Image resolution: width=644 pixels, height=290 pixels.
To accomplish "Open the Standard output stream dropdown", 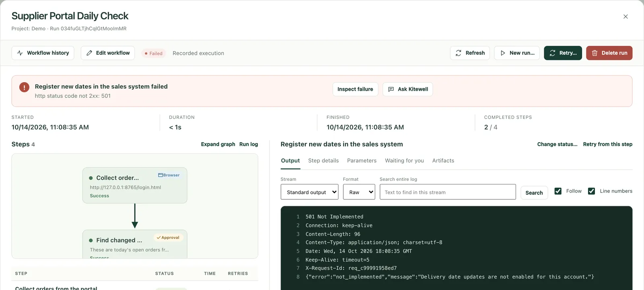I will [310, 192].
